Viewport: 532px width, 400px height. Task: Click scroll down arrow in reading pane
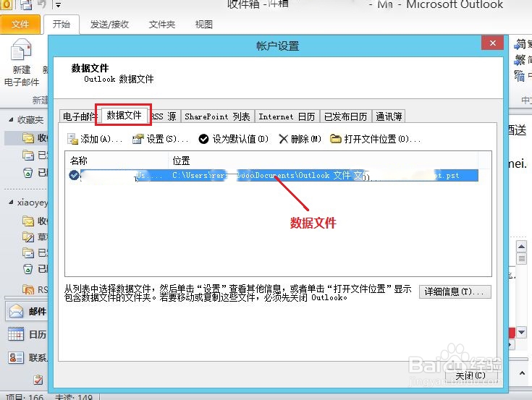(521, 332)
